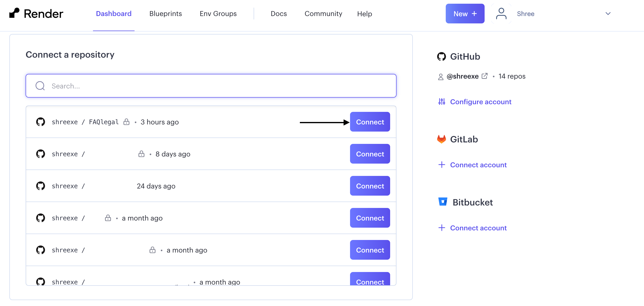Click the 'Connect a repository' heading
This screenshot has height=306, width=644.
pos(70,55)
